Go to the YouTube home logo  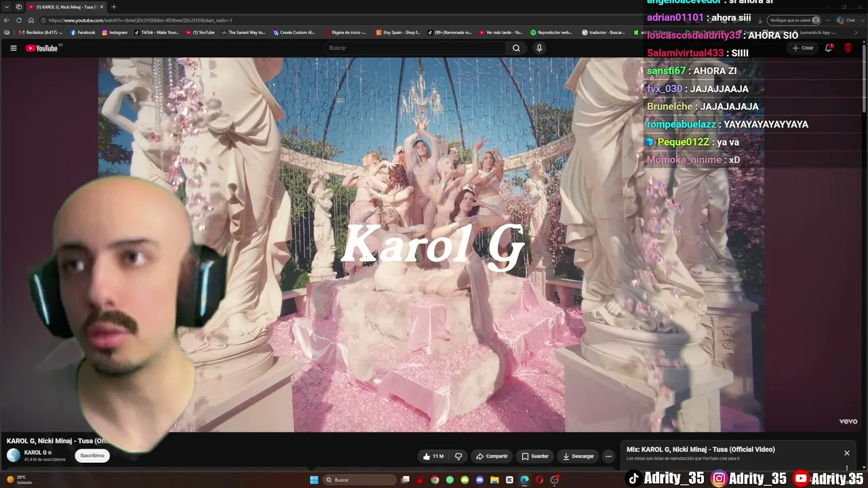42,48
